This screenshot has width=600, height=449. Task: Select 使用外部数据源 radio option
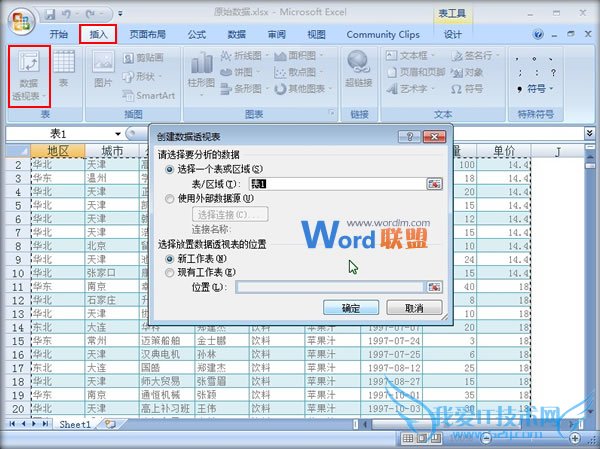[170, 199]
